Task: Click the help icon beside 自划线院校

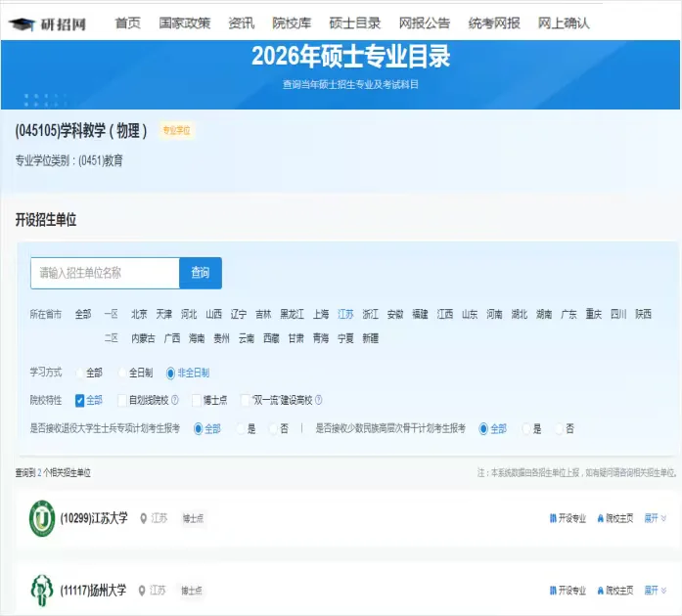Action: 175,400
